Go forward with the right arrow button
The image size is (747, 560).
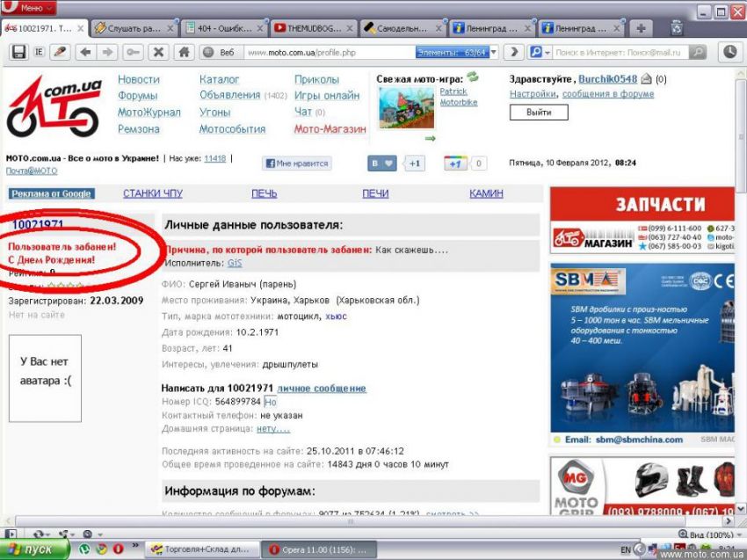[108, 52]
